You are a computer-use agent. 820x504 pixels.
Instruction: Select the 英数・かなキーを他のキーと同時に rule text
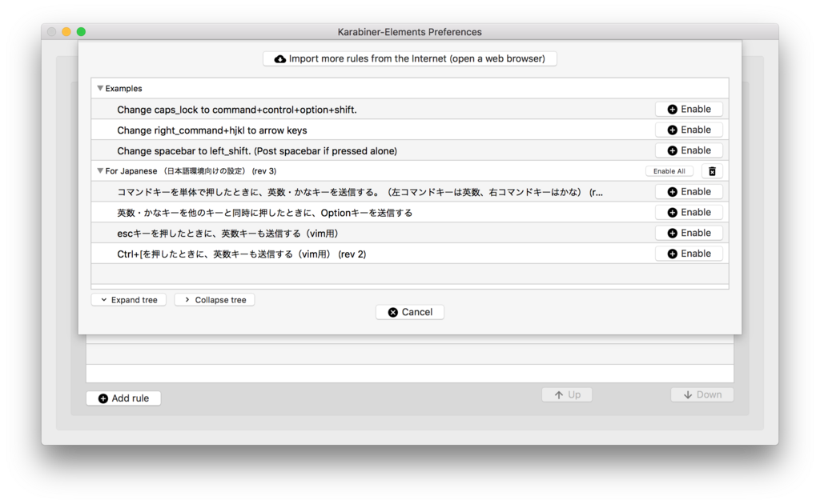pyautogui.click(x=264, y=213)
